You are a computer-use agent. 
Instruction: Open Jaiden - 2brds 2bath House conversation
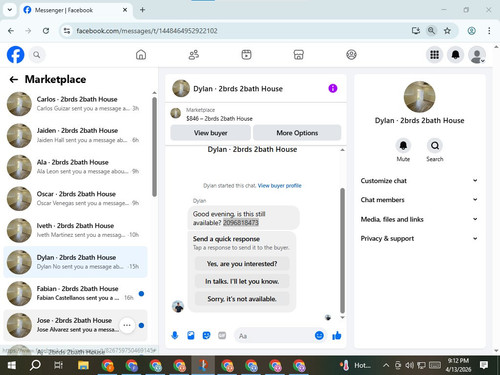point(75,135)
